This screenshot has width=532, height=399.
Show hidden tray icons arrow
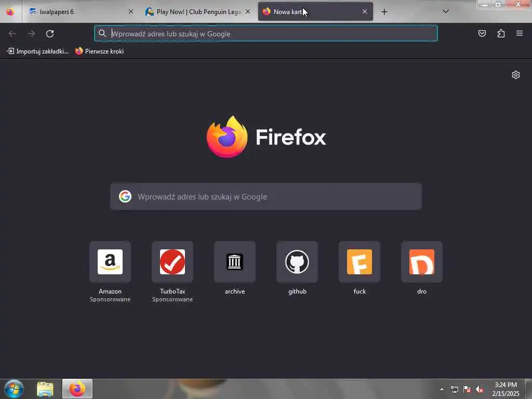point(442,389)
